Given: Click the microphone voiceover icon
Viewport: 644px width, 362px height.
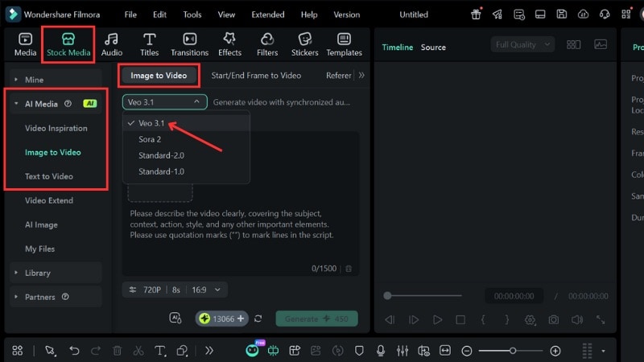Looking at the screenshot, I should click(x=381, y=351).
